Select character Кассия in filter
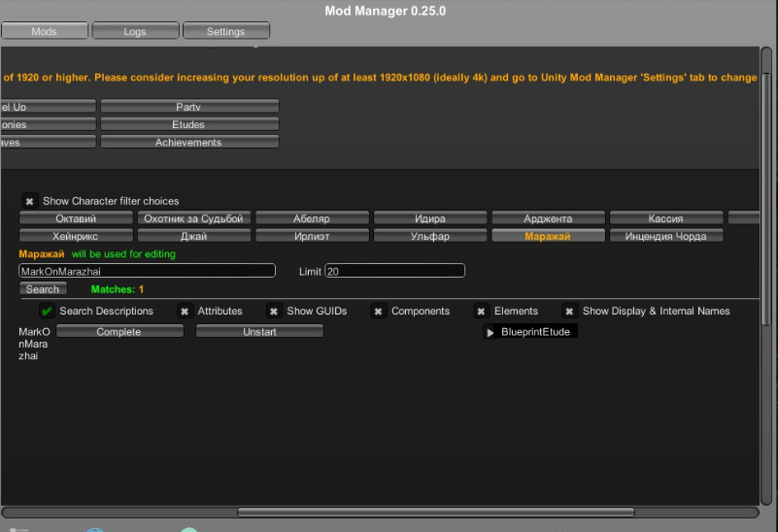Screen dimensions: 778x532 (x=665, y=218)
